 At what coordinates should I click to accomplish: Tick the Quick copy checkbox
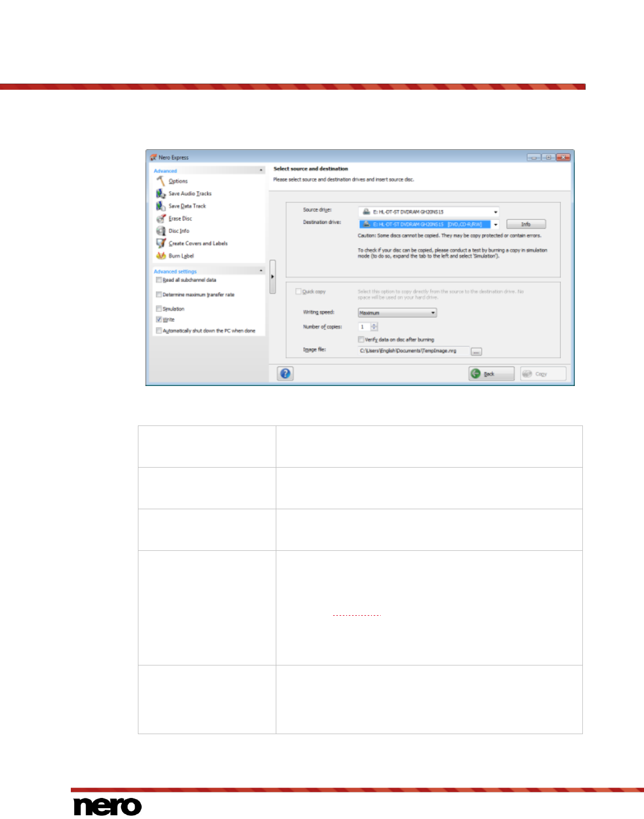coord(298,291)
